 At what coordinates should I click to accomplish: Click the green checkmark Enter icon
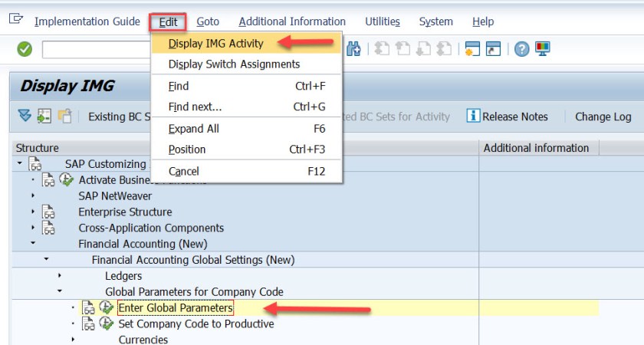click(x=25, y=49)
